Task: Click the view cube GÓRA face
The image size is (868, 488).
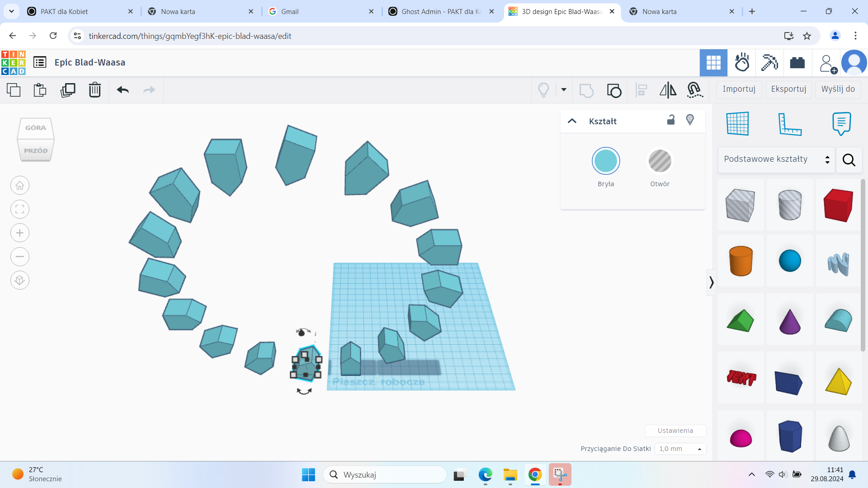Action: coord(35,128)
